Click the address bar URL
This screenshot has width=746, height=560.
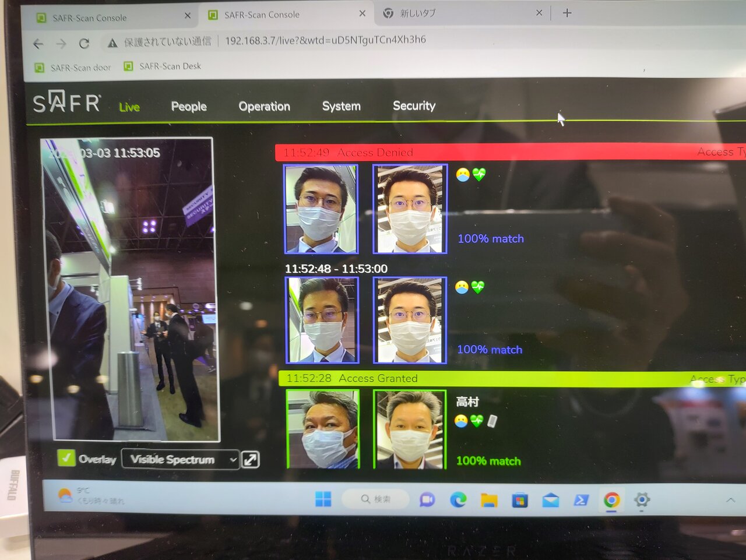tap(325, 40)
